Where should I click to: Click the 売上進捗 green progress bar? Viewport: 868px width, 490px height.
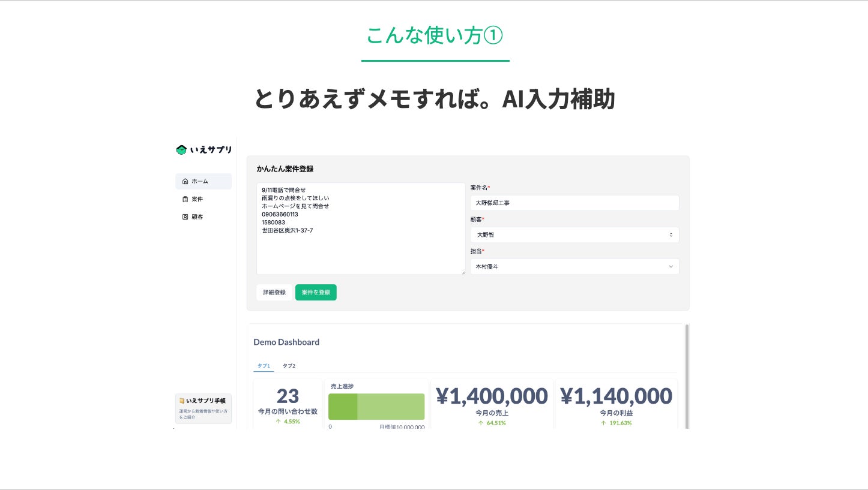click(376, 407)
